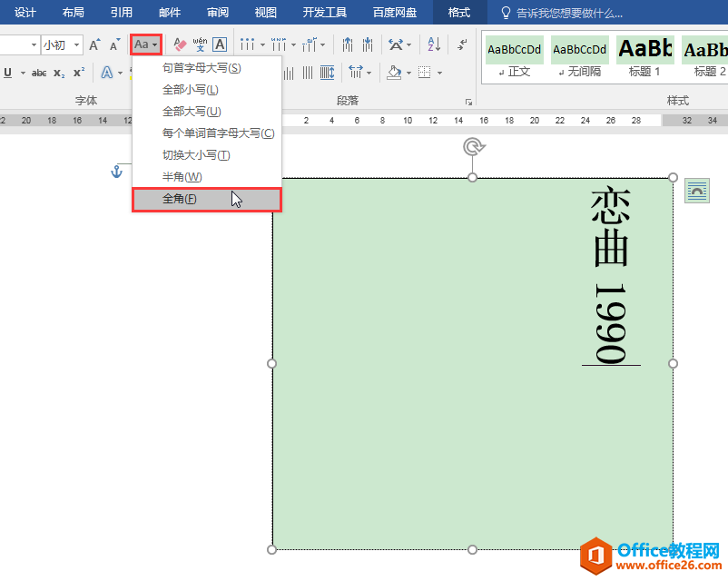The width and height of the screenshot is (728, 581).
Task: Expand the bullets library dropdown arrow
Action: (262, 45)
